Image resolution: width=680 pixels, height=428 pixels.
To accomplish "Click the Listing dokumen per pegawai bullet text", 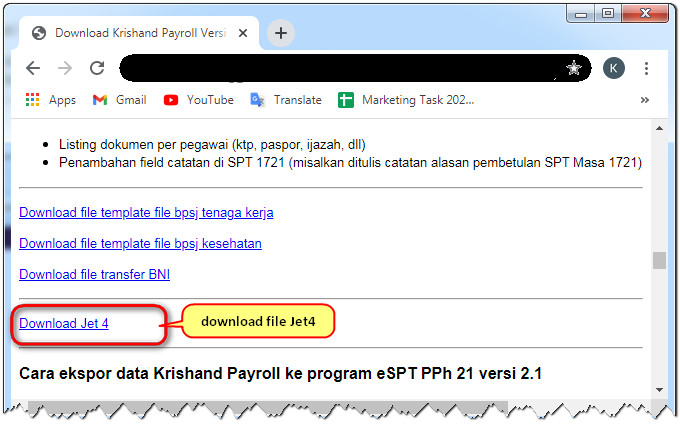I will 212,144.
